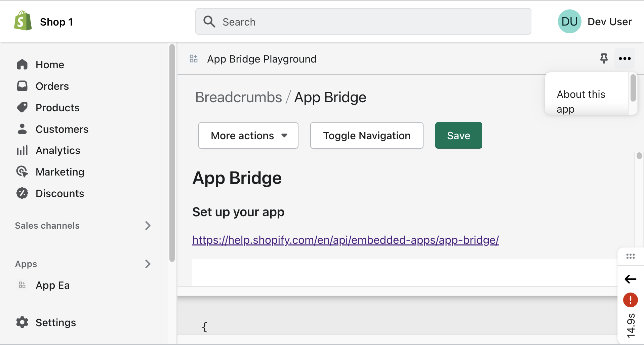Open Marketing via the megaphone icon

pos(22,171)
